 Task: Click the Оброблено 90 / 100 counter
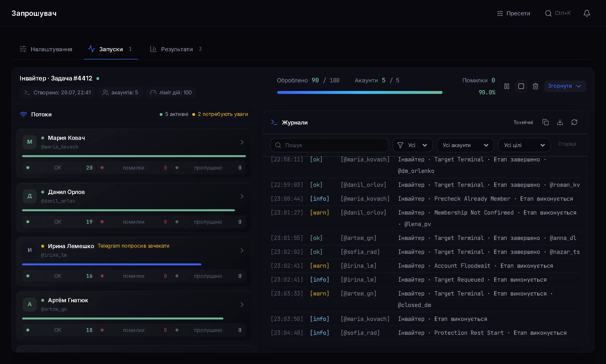308,80
